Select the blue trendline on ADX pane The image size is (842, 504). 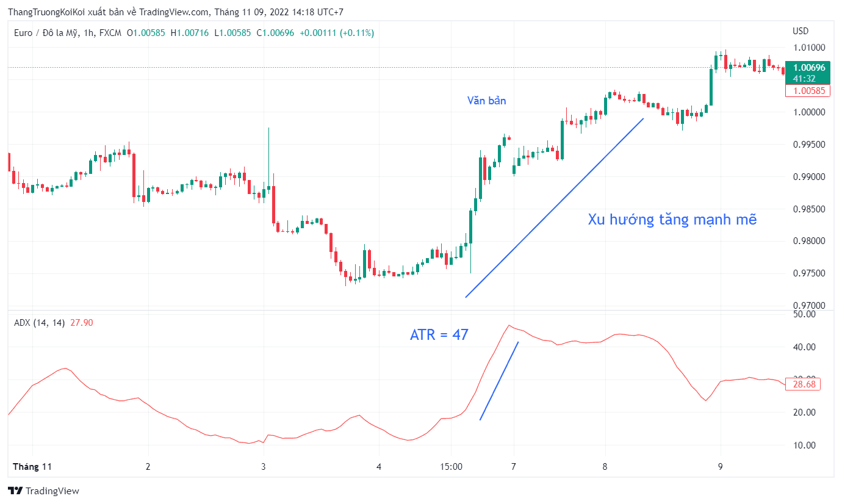pyautogui.click(x=499, y=381)
